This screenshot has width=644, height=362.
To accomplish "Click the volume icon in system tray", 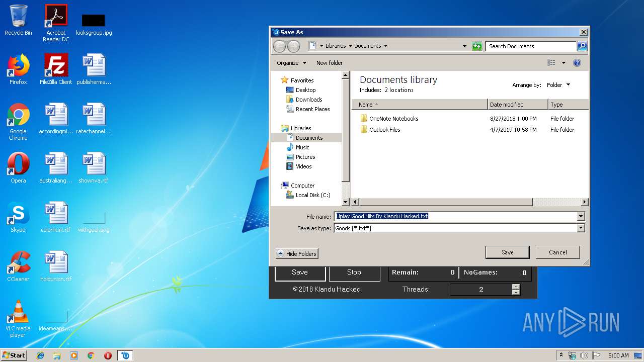I will [x=584, y=355].
